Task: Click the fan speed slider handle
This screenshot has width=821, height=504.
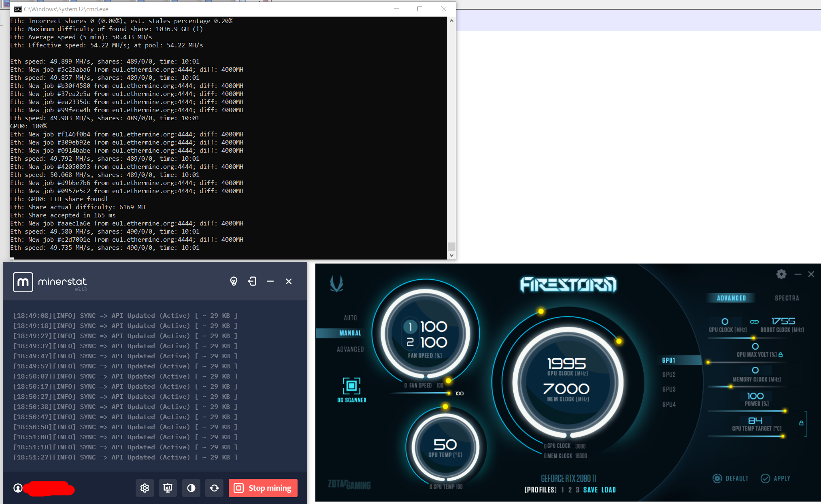Action: 449,393
